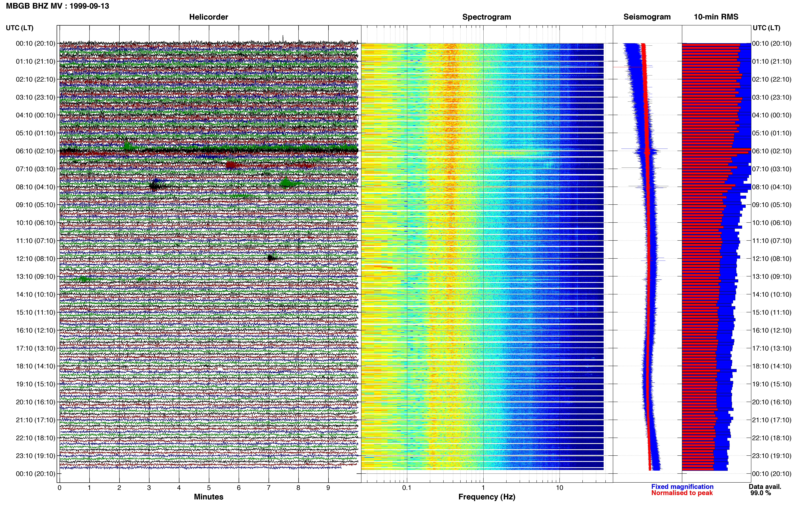Click the 'UTC (LT)' label above the RMS panel's time axis

pos(766,28)
